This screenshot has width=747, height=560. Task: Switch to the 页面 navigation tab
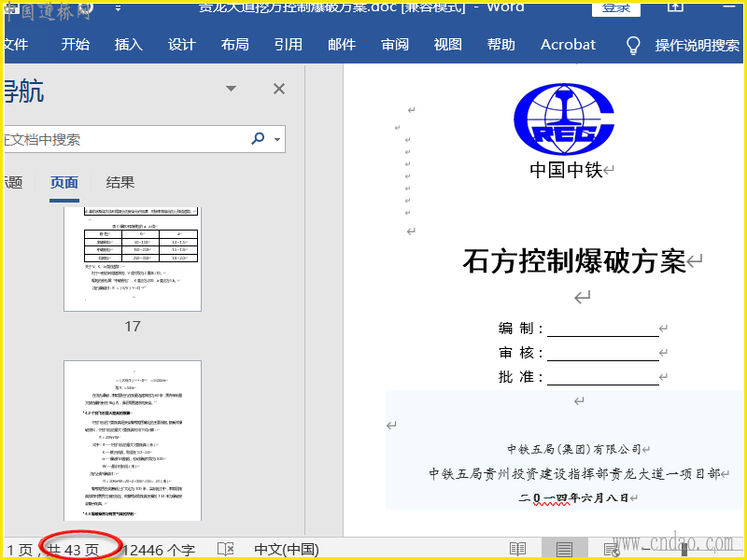64,182
